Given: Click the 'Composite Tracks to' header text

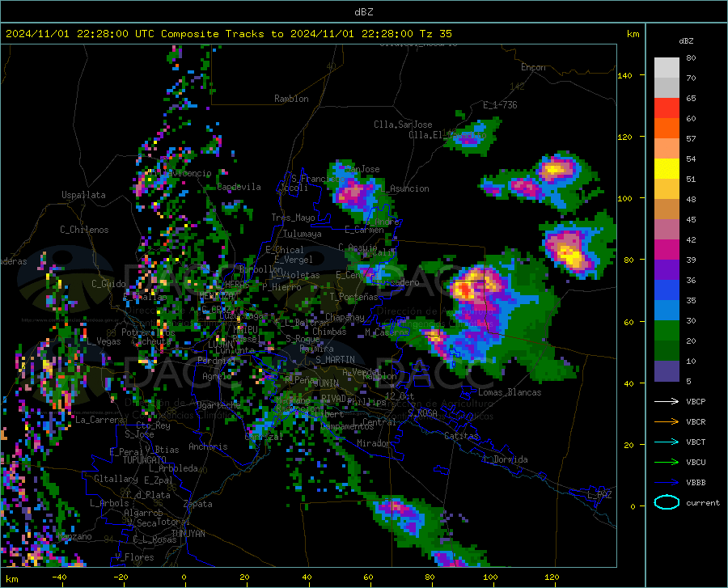Looking at the screenshot, I should pyautogui.click(x=222, y=34).
